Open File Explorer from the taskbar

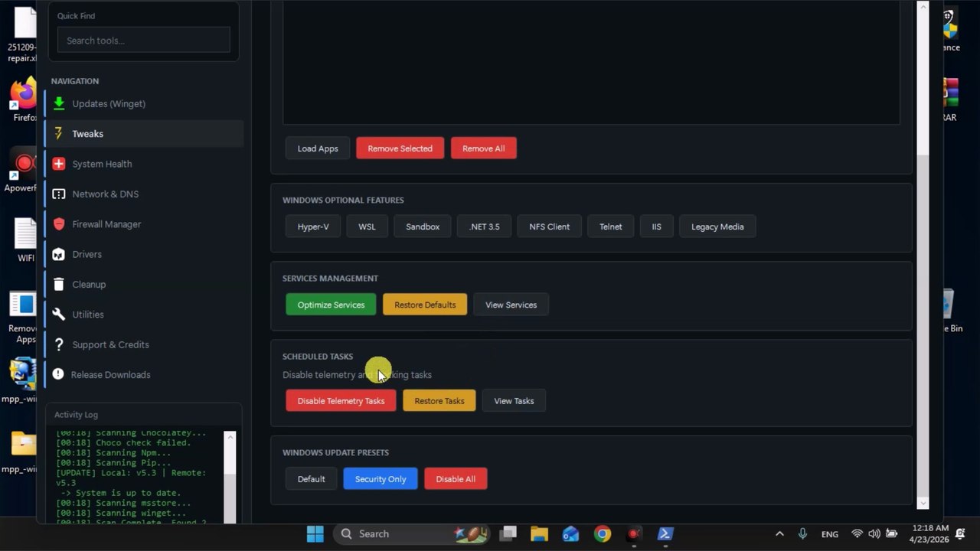[x=539, y=534]
